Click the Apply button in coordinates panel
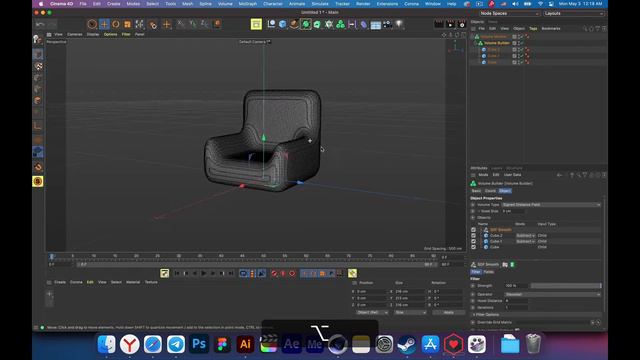640x360 pixels. pyautogui.click(x=449, y=312)
